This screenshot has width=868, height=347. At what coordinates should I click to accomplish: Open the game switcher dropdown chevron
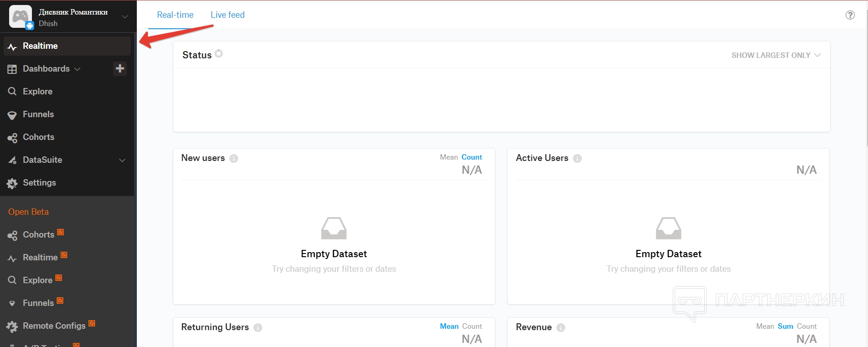125,17
